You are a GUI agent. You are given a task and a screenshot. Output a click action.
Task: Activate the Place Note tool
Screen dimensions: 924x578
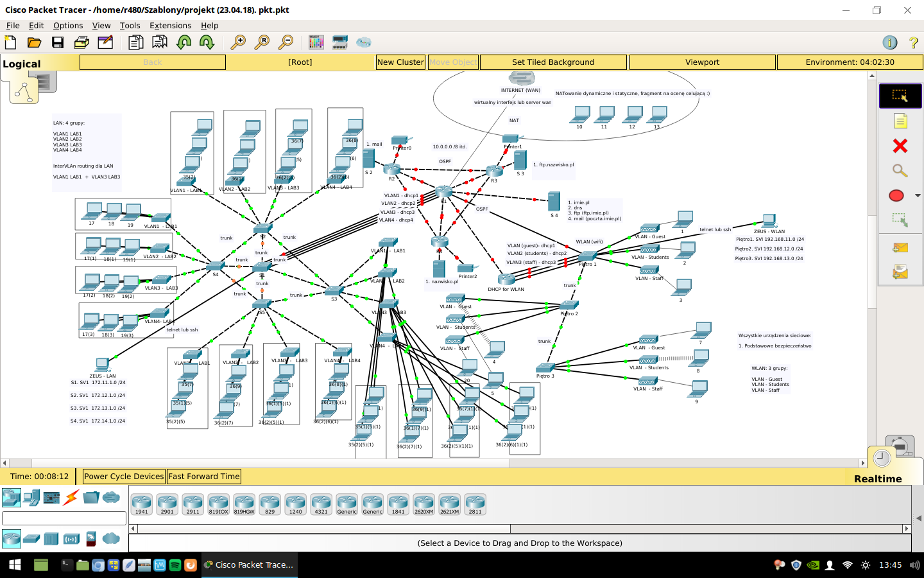900,121
